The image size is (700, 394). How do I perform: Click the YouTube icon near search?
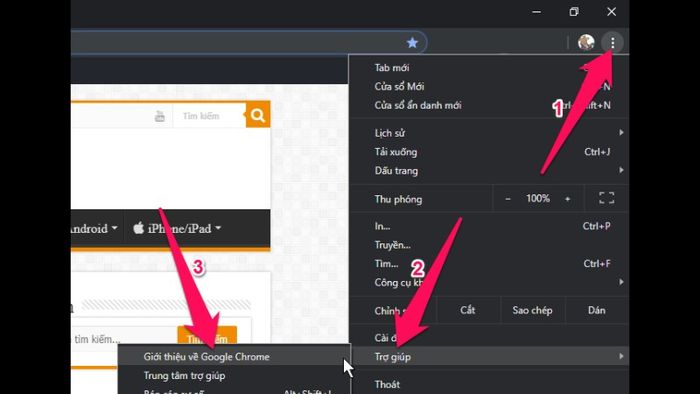click(x=160, y=116)
